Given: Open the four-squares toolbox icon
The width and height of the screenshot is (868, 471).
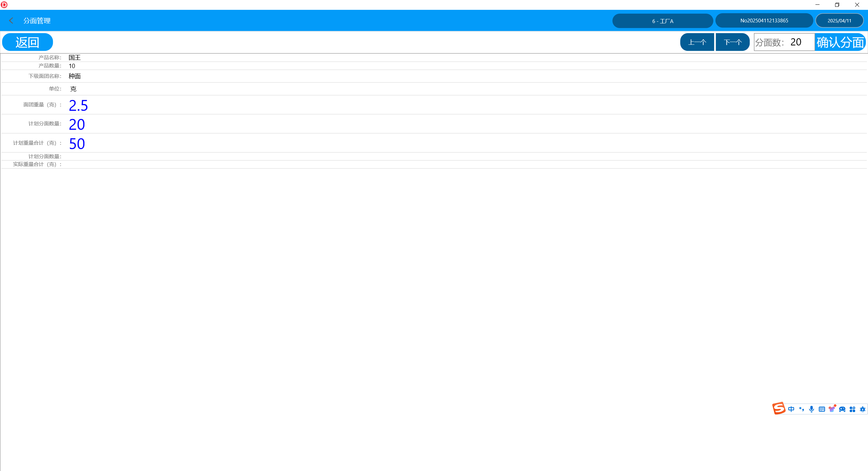Looking at the screenshot, I should 852,409.
